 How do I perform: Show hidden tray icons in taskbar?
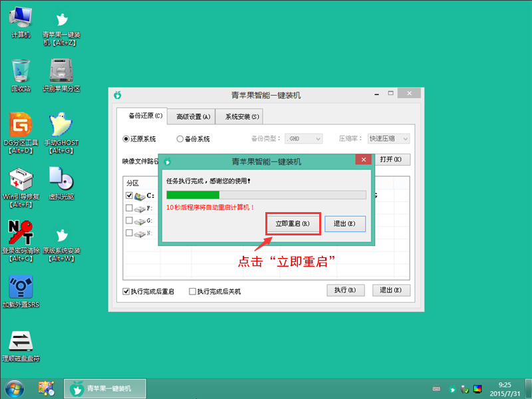436,388
